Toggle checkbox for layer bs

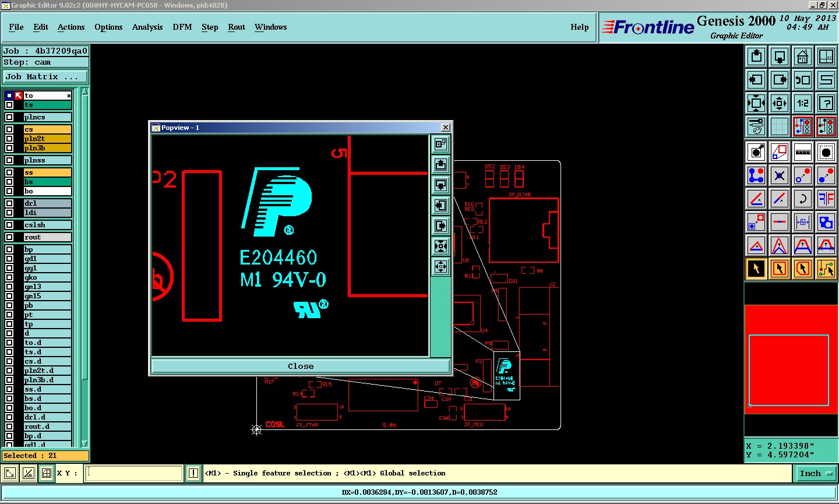pos(9,182)
